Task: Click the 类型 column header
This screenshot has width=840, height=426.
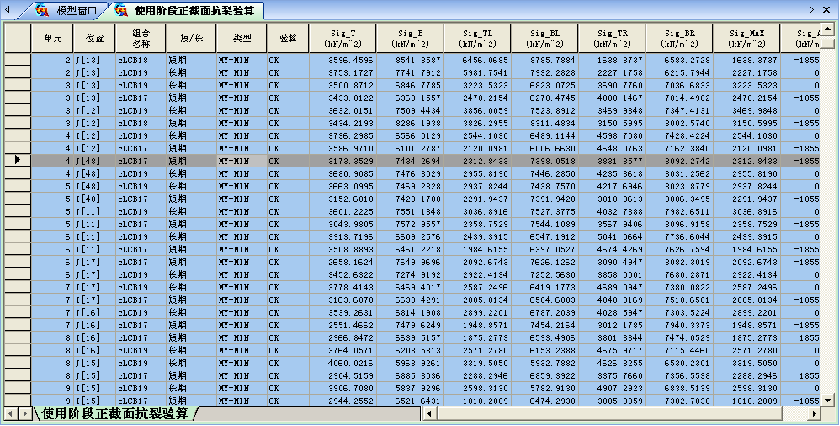Action: point(241,38)
